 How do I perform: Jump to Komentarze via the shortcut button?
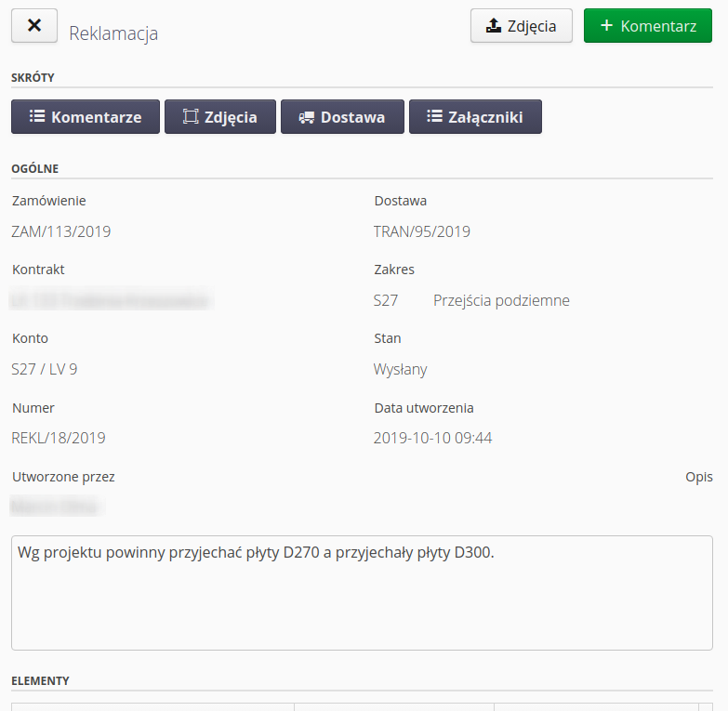coord(86,117)
